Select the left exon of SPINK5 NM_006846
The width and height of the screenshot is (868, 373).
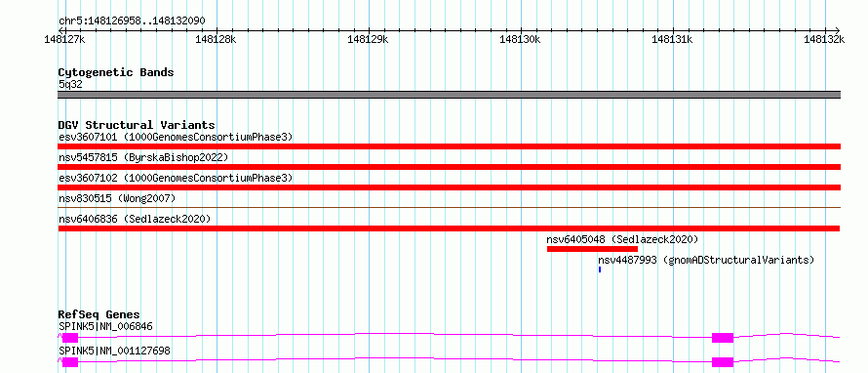click(x=70, y=338)
